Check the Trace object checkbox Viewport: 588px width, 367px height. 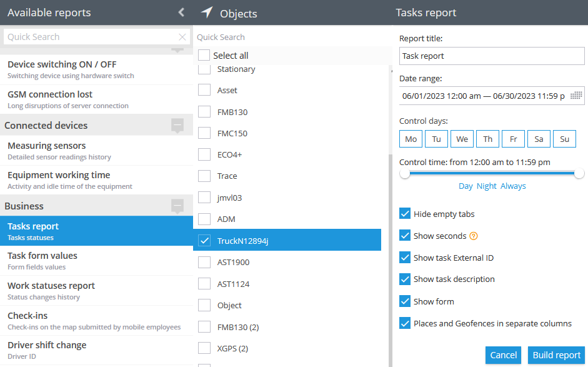[204, 176]
